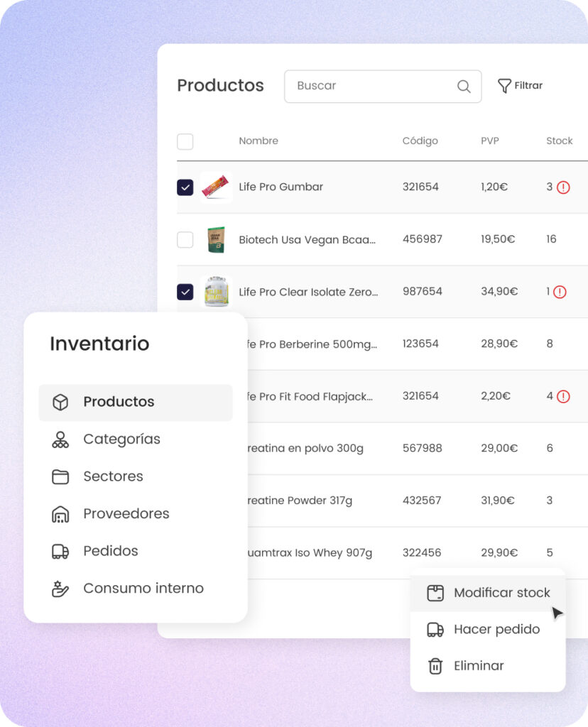Image resolution: width=588 pixels, height=727 pixels.
Task: Uncheck the Life Pro Gumbar checkbox
Action: coord(185,187)
